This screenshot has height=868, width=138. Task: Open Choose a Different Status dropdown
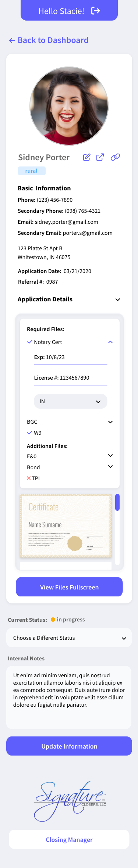69,638
